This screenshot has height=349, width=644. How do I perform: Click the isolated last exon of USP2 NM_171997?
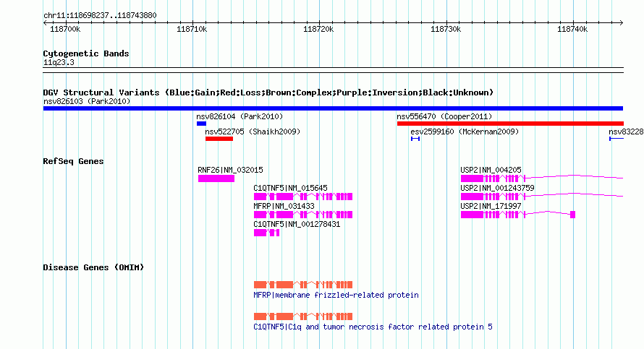(x=573, y=215)
